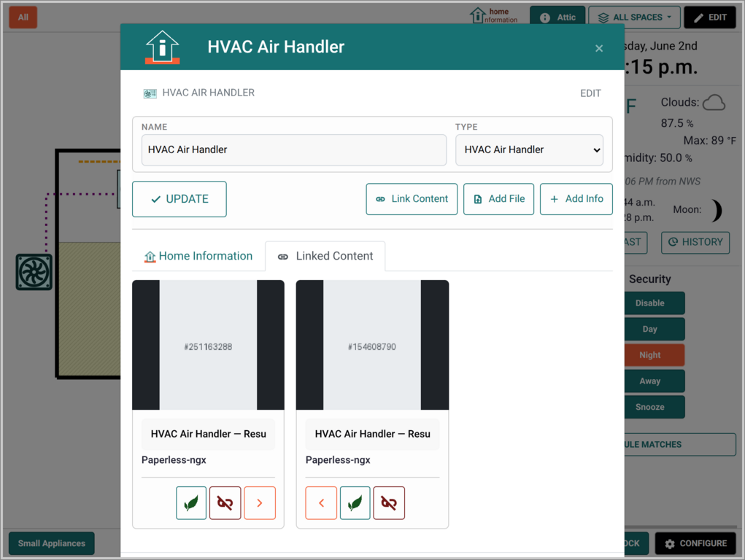Click the EDIT button in top bar
The width and height of the screenshot is (745, 560).
tap(710, 17)
